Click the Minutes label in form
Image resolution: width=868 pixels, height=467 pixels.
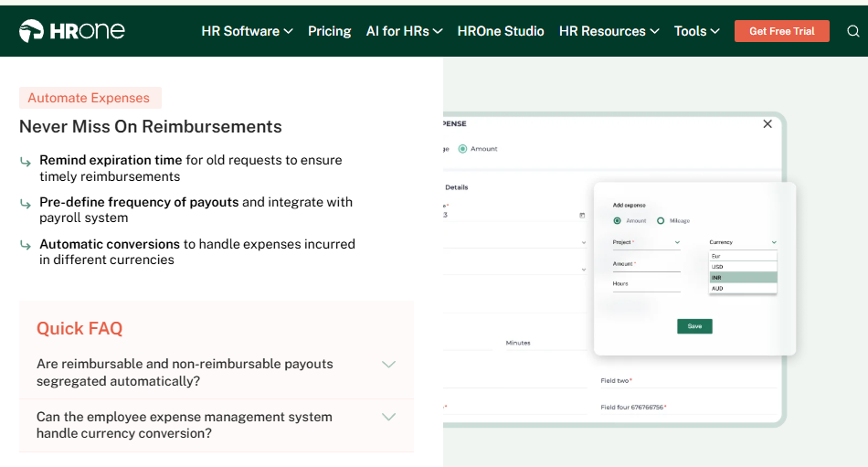tap(518, 343)
